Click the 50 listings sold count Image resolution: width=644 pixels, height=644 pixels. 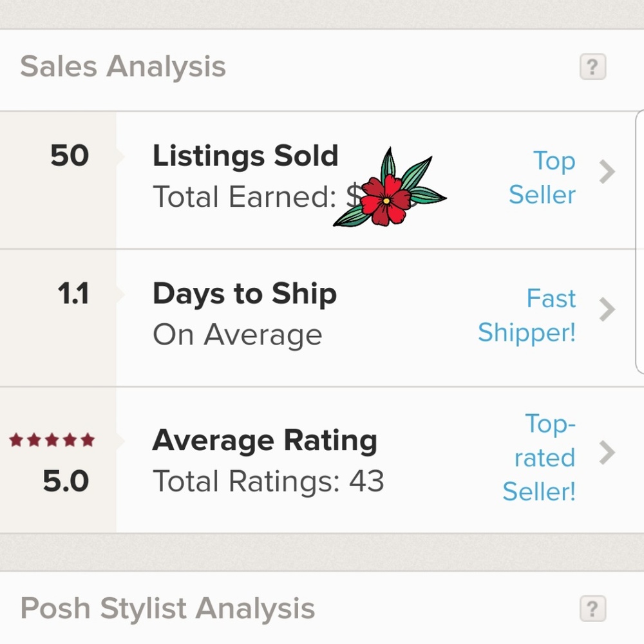pos(70,156)
